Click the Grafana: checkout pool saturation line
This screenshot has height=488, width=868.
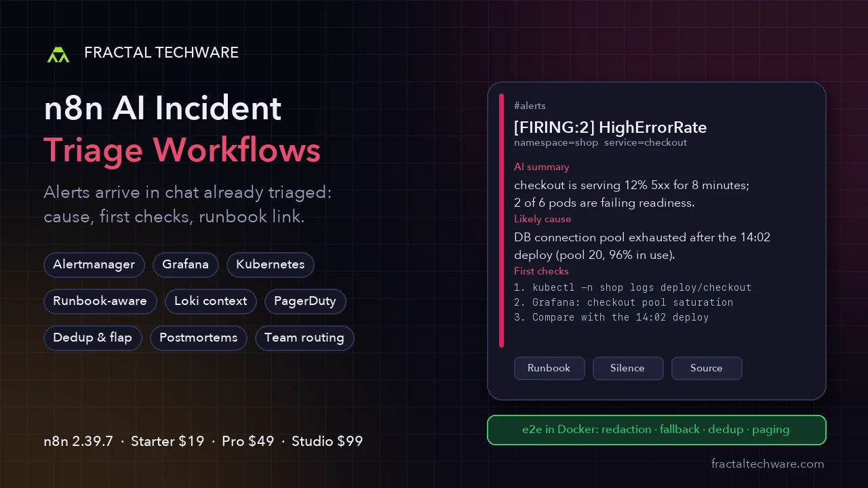pyautogui.click(x=624, y=302)
